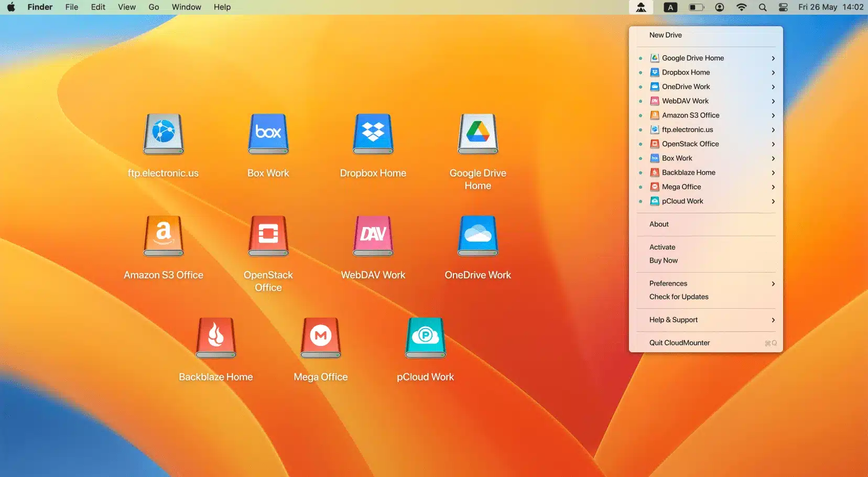Click the date and time display
This screenshot has height=477, width=868.
831,7
